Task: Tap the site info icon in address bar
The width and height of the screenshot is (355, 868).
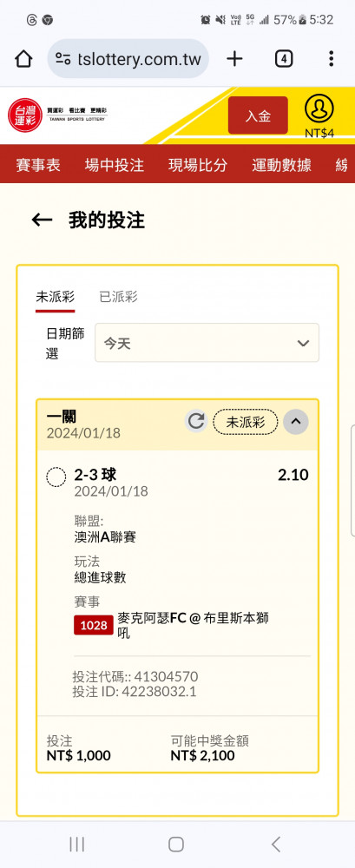Action: click(63, 59)
